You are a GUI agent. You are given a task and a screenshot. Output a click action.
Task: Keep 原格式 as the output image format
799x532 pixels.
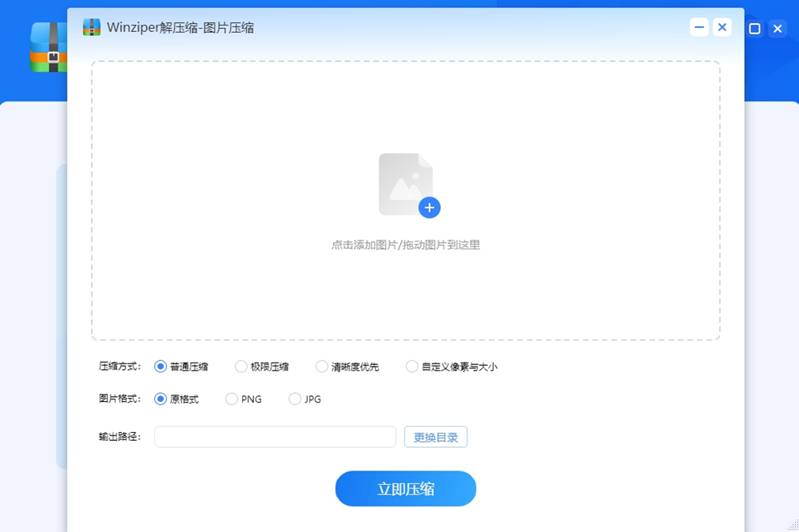(159, 399)
